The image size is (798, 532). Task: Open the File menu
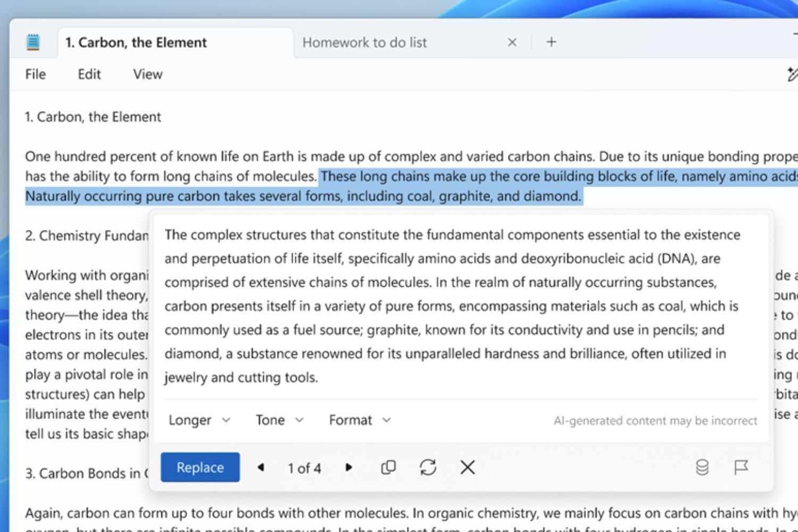click(x=35, y=74)
